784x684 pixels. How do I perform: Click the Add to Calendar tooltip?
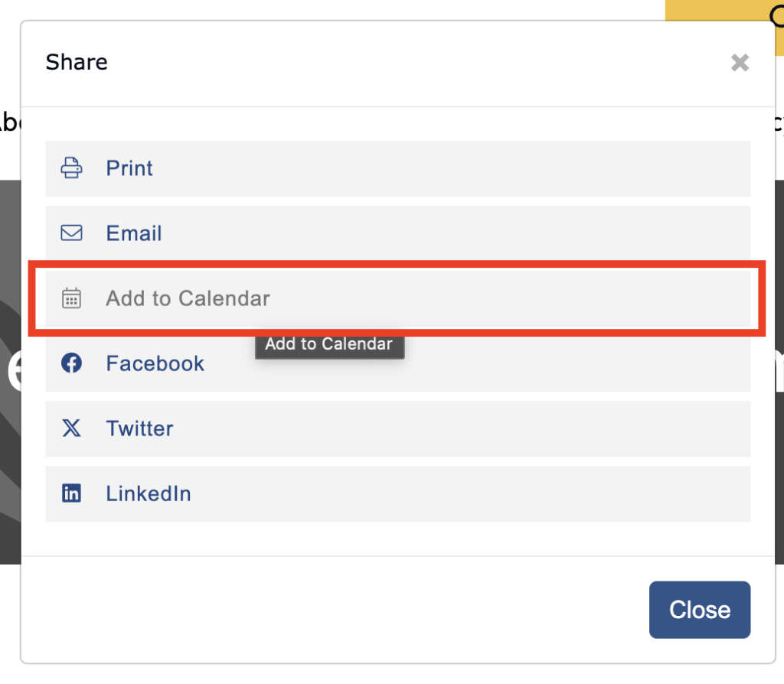coord(329,344)
